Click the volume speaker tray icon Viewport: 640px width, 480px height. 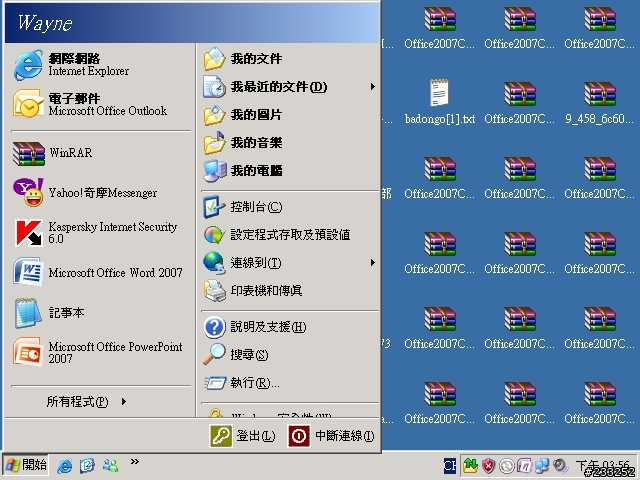coord(560,465)
